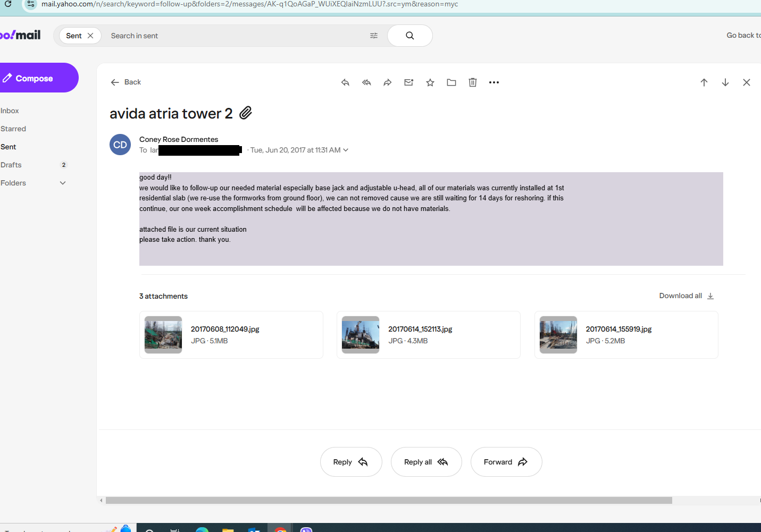Click the CD sender avatar
Viewport: 761px width, 532px height.
point(120,145)
